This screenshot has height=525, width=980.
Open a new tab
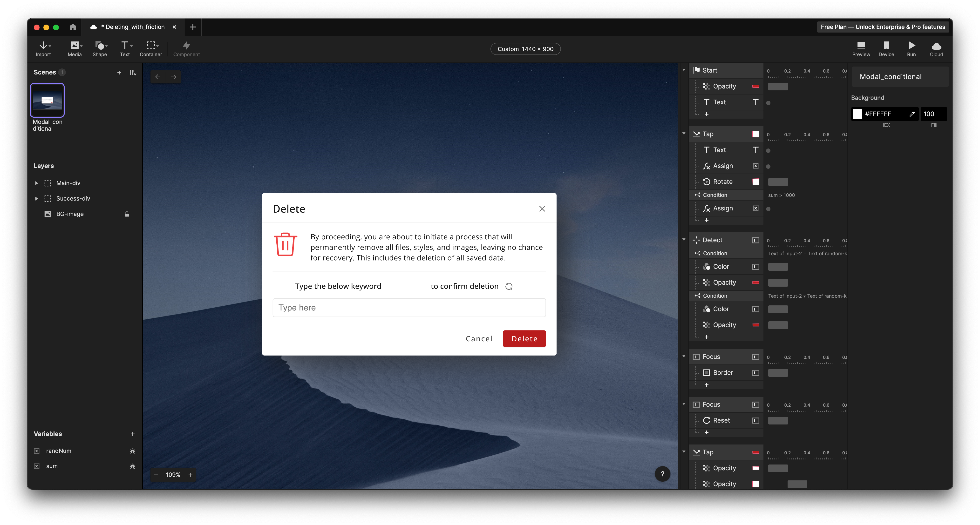point(193,27)
